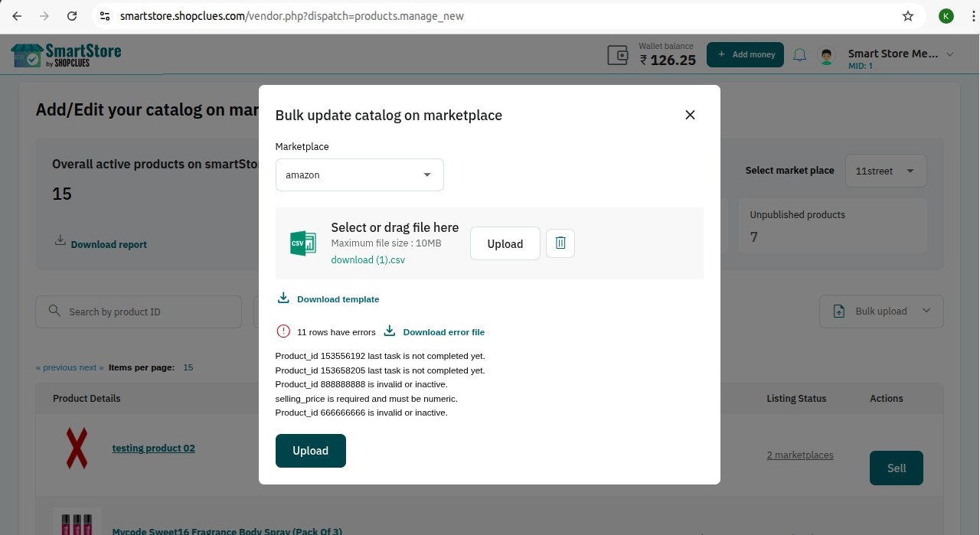Go to the previous page link
Image resolution: width=980 pixels, height=535 pixels.
(56, 367)
